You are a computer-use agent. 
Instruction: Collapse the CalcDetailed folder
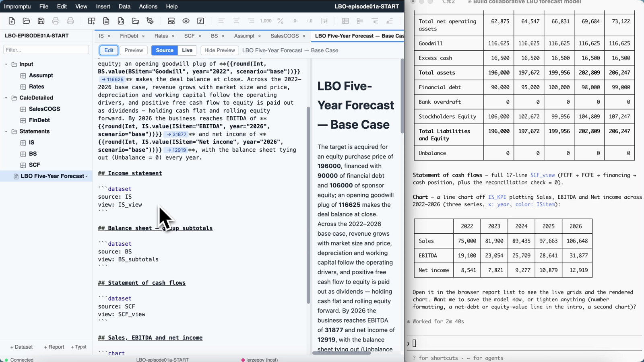click(x=6, y=98)
